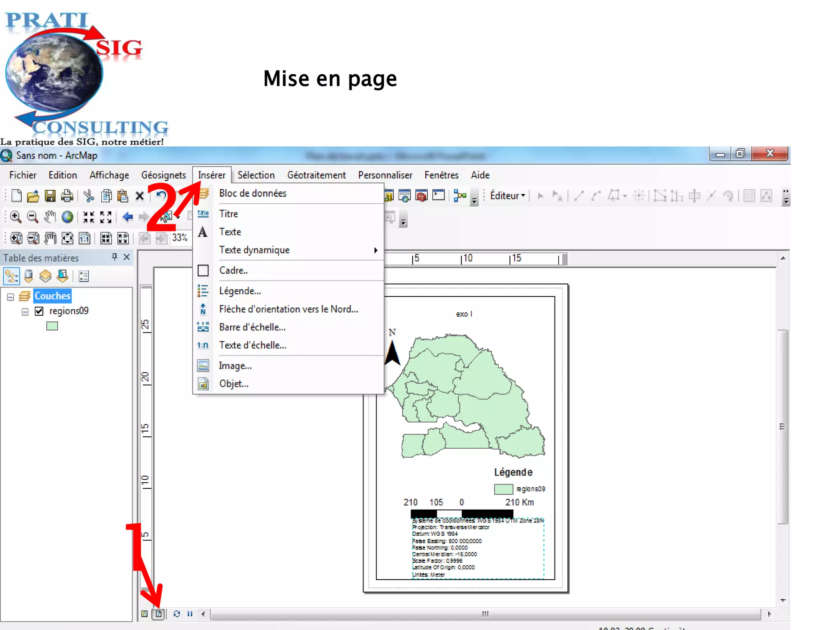This screenshot has width=840, height=630.
Task: Click the horizontal scrollbar thumb
Action: click(x=486, y=614)
